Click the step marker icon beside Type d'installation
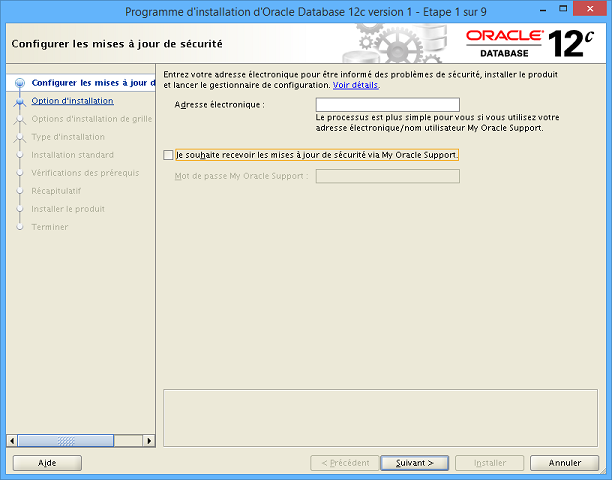The height and width of the screenshot is (480, 612). pyautogui.click(x=20, y=137)
